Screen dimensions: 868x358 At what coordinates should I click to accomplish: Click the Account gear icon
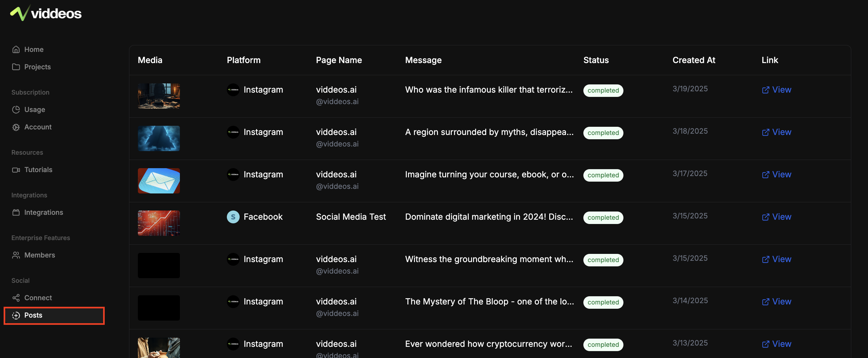point(16,127)
